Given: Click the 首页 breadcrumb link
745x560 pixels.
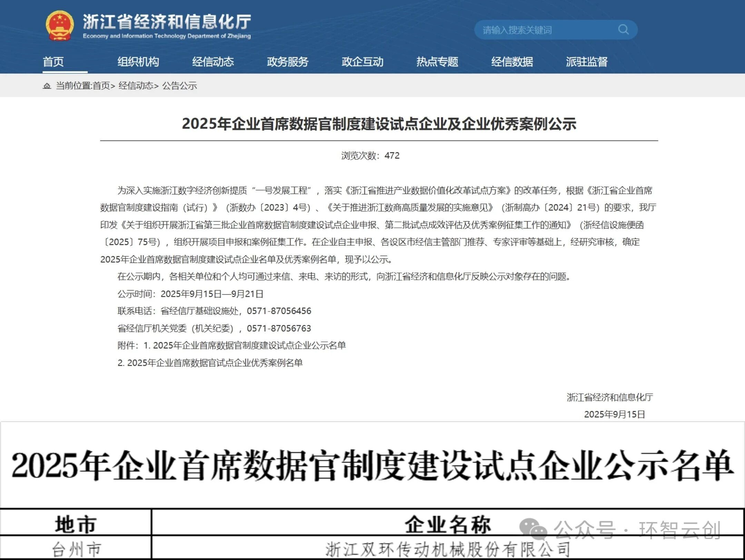Looking at the screenshot, I should pyautogui.click(x=101, y=86).
